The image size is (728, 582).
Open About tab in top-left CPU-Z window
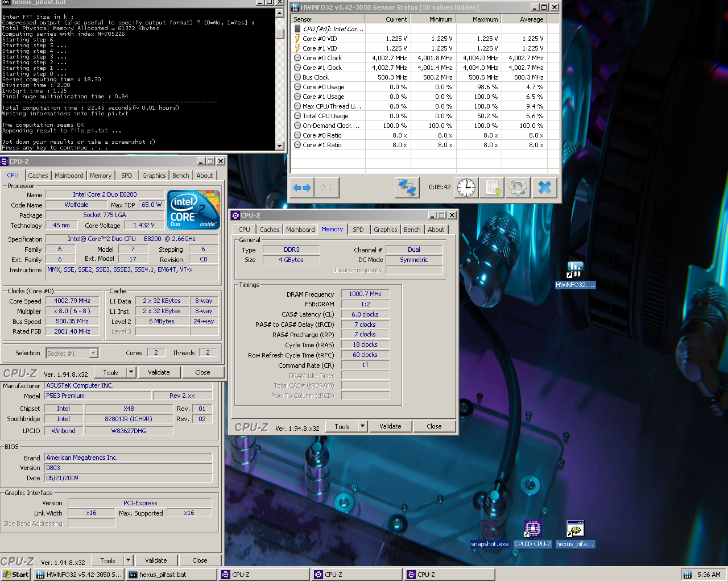[205, 176]
